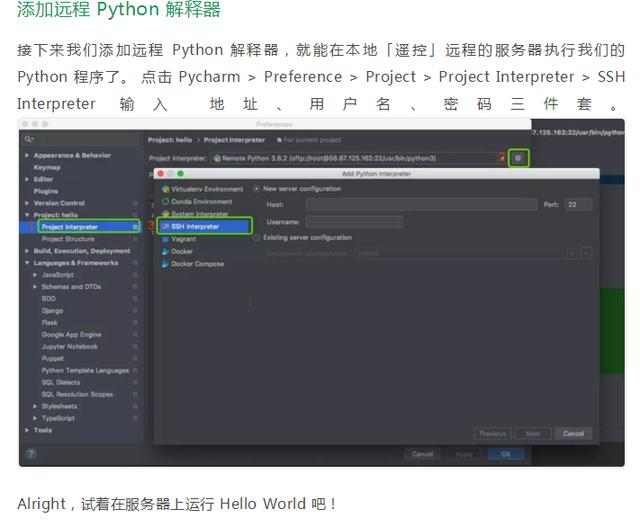This screenshot has height=527, width=640.
Task: Open BDD settings item
Action: [x=49, y=298]
